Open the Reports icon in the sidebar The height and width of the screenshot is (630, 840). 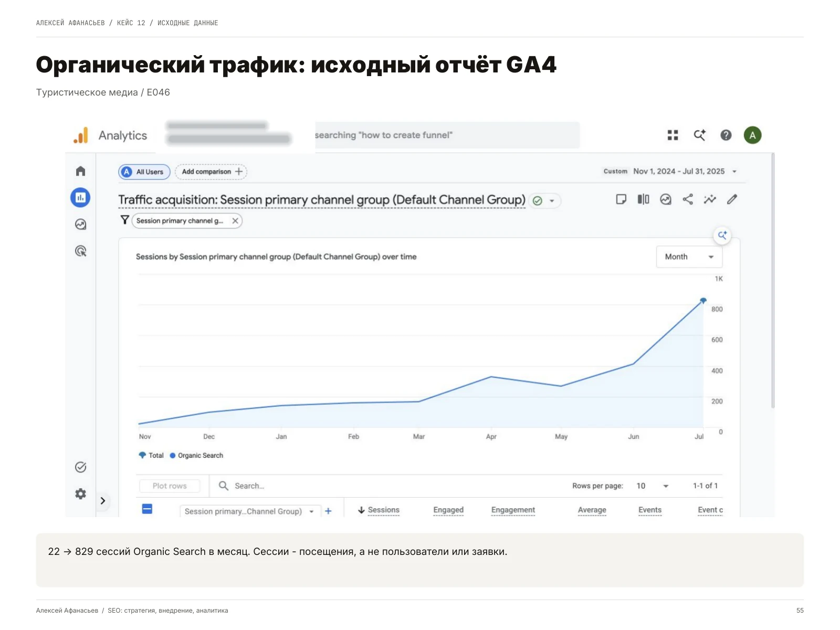[80, 197]
